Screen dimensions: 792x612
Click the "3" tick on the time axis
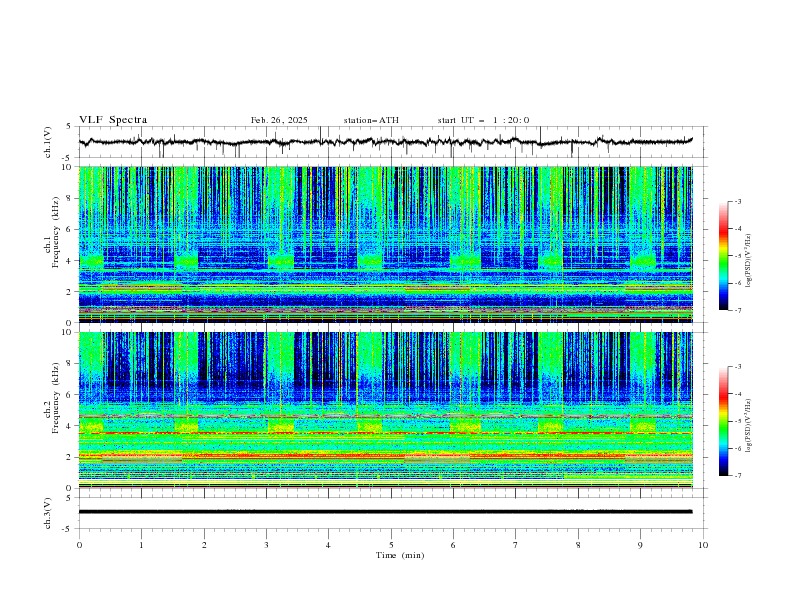[x=266, y=545]
